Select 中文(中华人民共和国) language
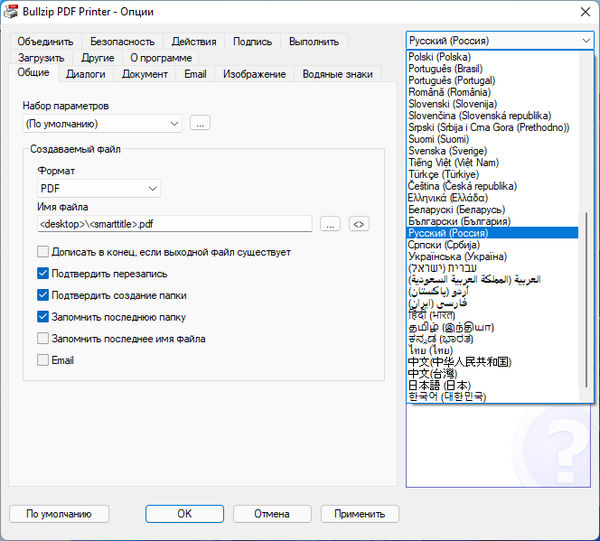600x541 pixels. 492,362
